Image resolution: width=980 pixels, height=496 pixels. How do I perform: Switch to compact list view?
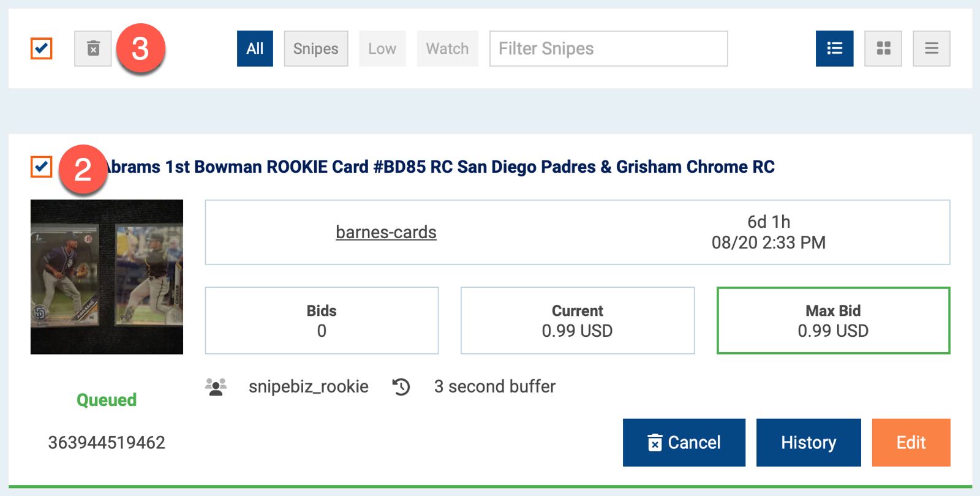pos(931,48)
